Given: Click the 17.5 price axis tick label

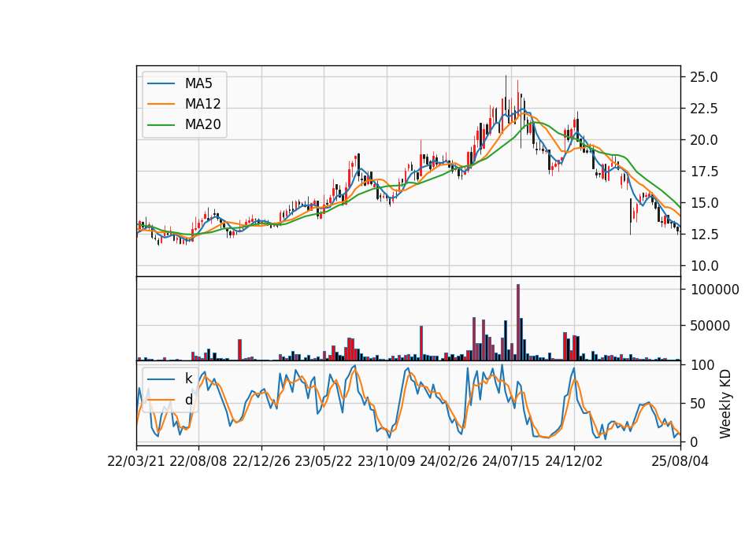Looking at the screenshot, I should click(704, 172).
